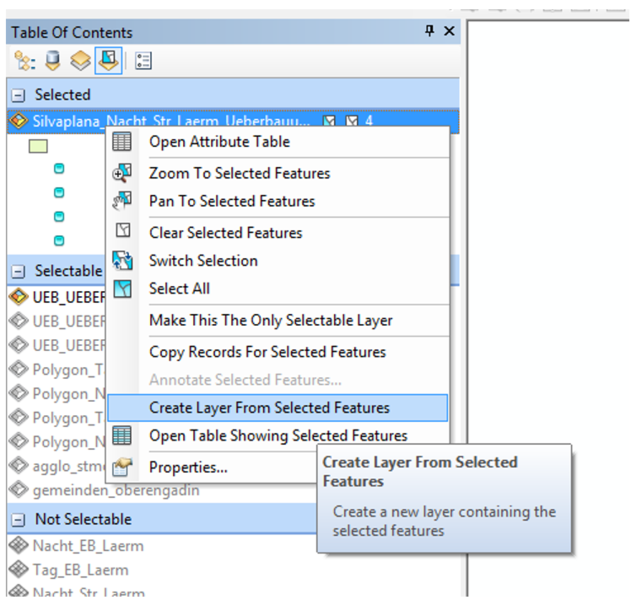631x600 pixels.
Task: Click the pale yellow layer symbol swatch
Action: pyautogui.click(x=38, y=146)
